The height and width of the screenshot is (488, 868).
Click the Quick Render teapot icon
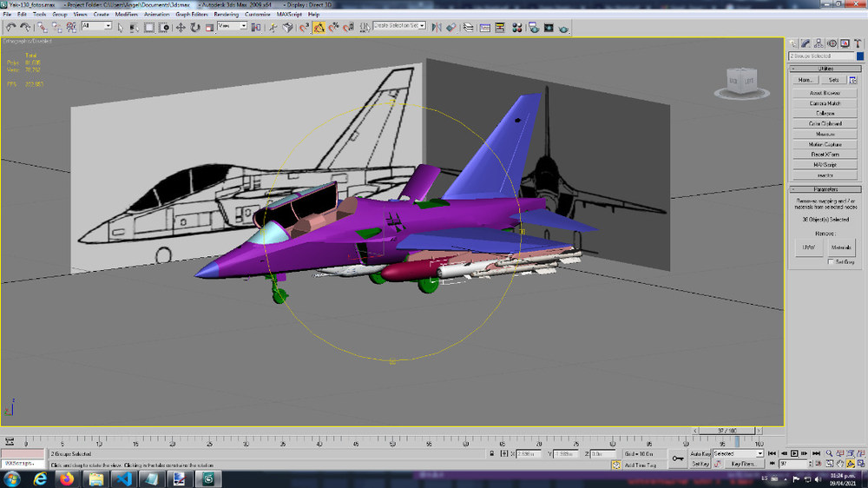(x=563, y=27)
